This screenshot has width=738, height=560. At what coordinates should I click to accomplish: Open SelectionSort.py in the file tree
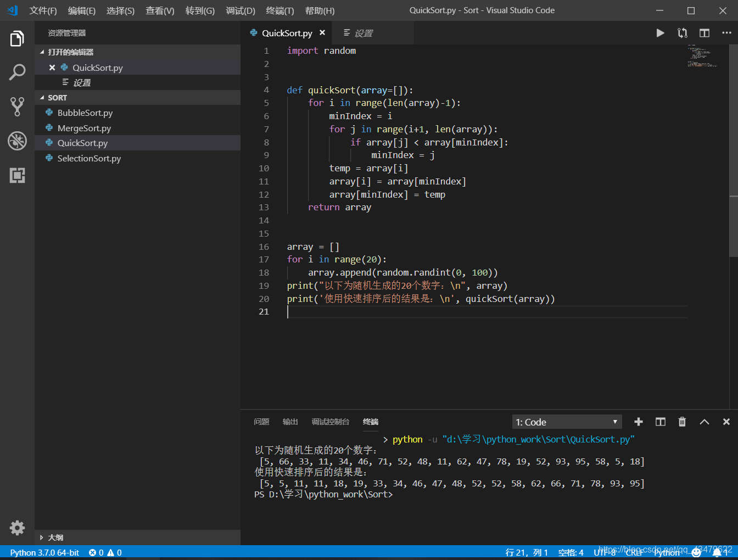[x=137, y=158]
